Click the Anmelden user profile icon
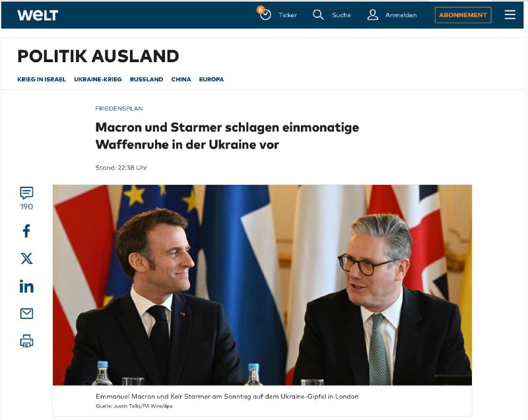The width and height of the screenshot is (528, 420). coord(372,15)
